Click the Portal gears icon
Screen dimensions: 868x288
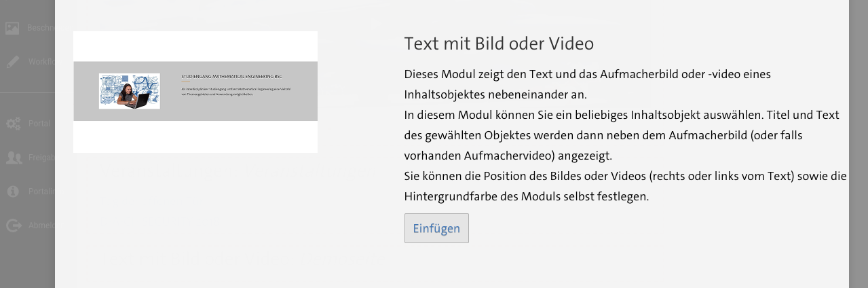click(x=13, y=124)
